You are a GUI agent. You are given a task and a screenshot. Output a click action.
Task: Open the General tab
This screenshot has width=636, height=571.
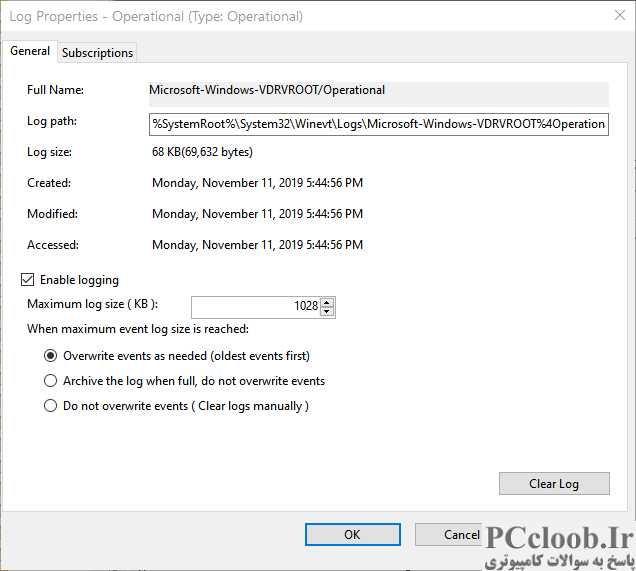point(30,51)
